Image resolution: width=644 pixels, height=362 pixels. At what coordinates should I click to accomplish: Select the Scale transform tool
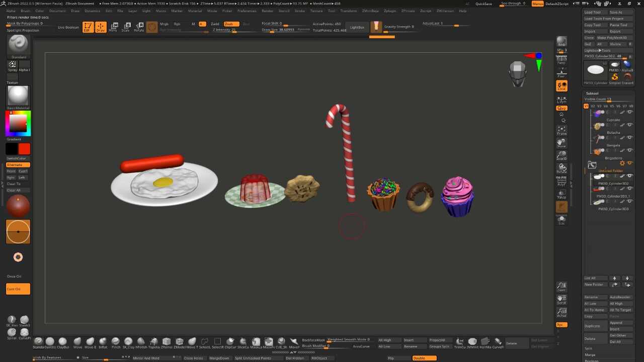(126, 27)
